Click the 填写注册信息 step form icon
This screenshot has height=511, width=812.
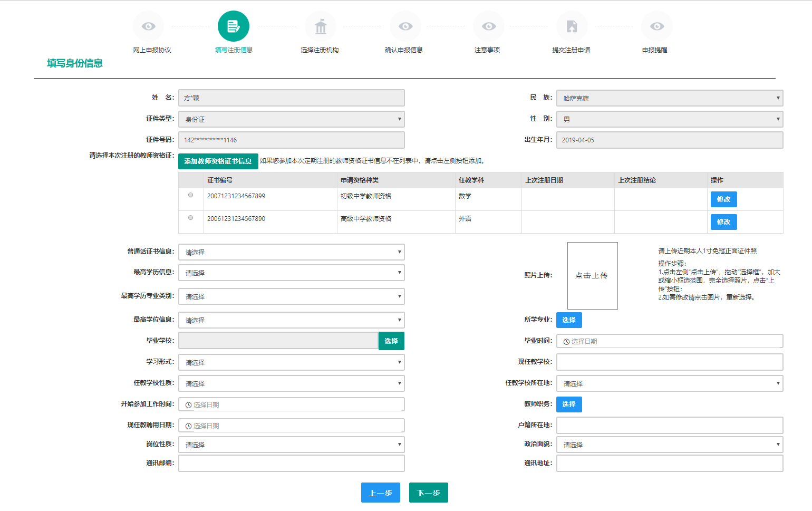tap(233, 26)
